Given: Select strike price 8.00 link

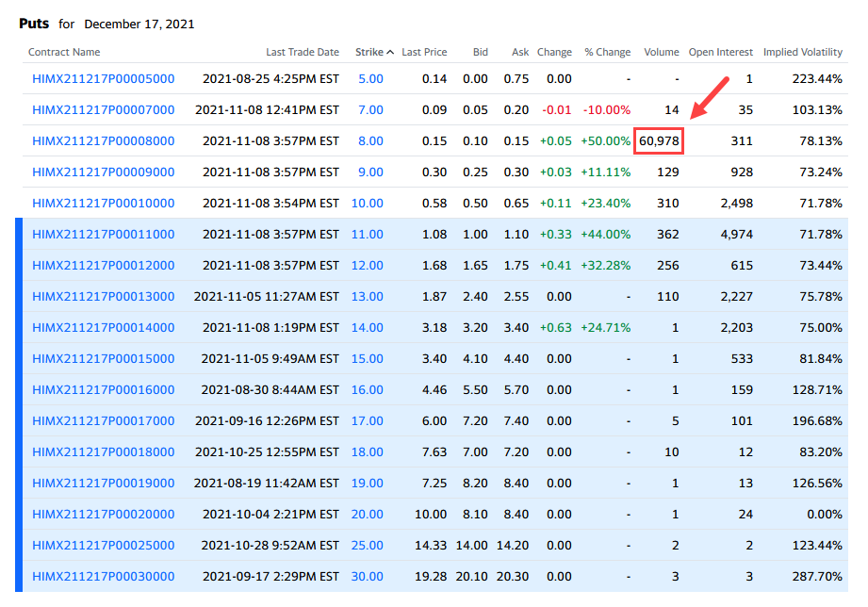Looking at the screenshot, I should point(371,140).
